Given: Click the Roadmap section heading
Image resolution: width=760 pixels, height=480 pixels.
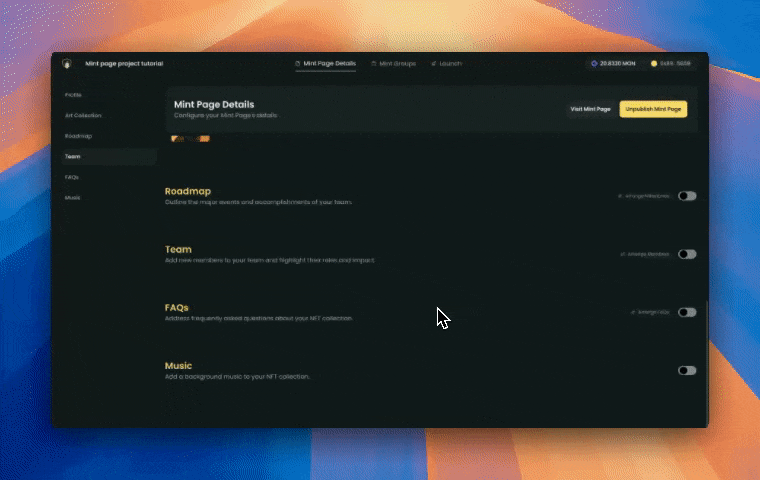Looking at the screenshot, I should pyautogui.click(x=188, y=191).
